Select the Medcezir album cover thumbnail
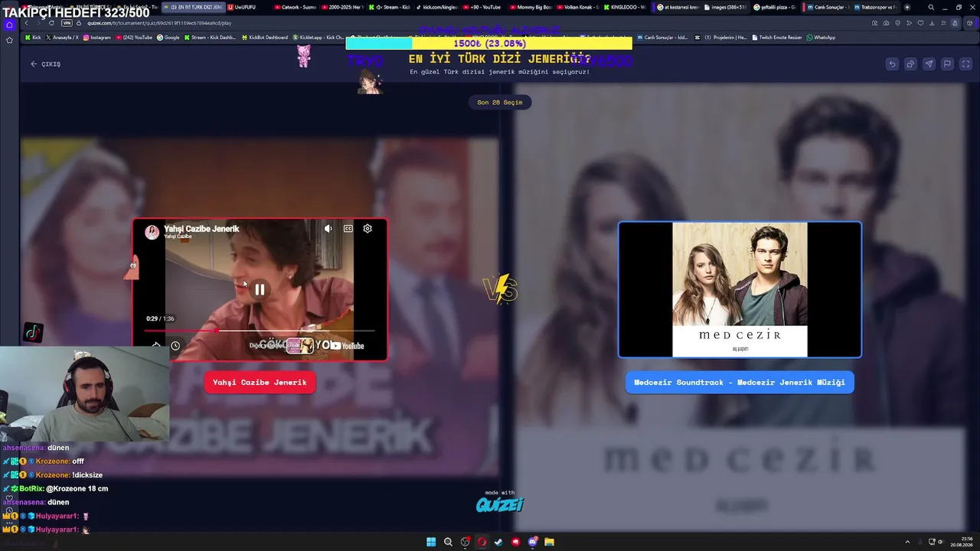Image resolution: width=980 pixels, height=551 pixels. pos(740,289)
